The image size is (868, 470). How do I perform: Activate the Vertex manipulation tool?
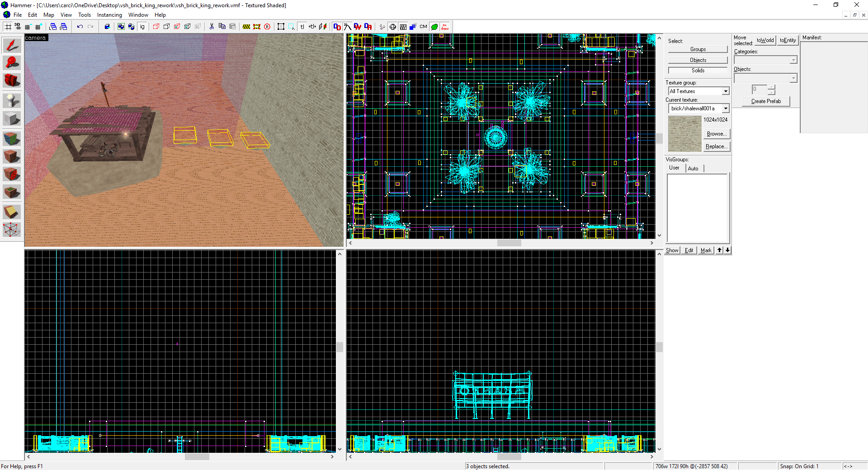pos(12,230)
